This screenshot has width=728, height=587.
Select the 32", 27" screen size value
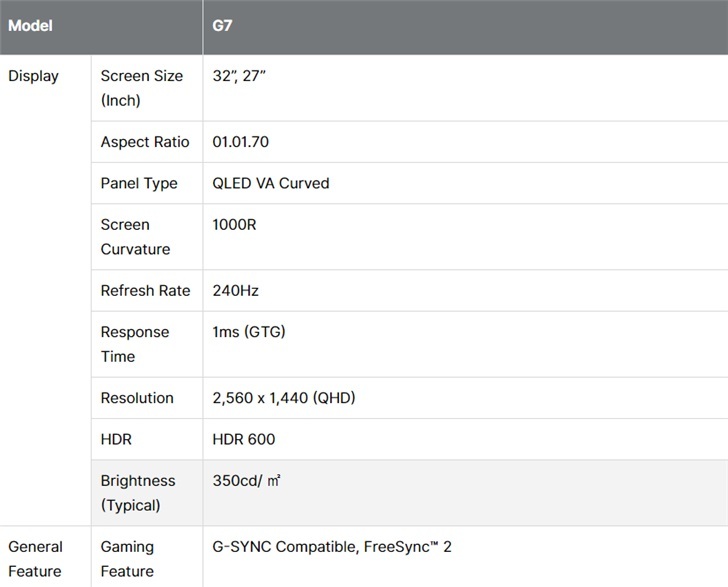point(239,76)
